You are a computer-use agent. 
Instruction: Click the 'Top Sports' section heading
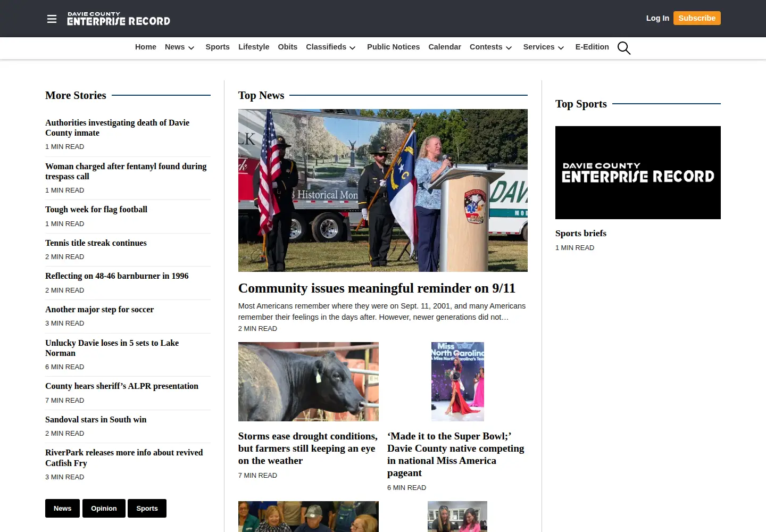(581, 104)
